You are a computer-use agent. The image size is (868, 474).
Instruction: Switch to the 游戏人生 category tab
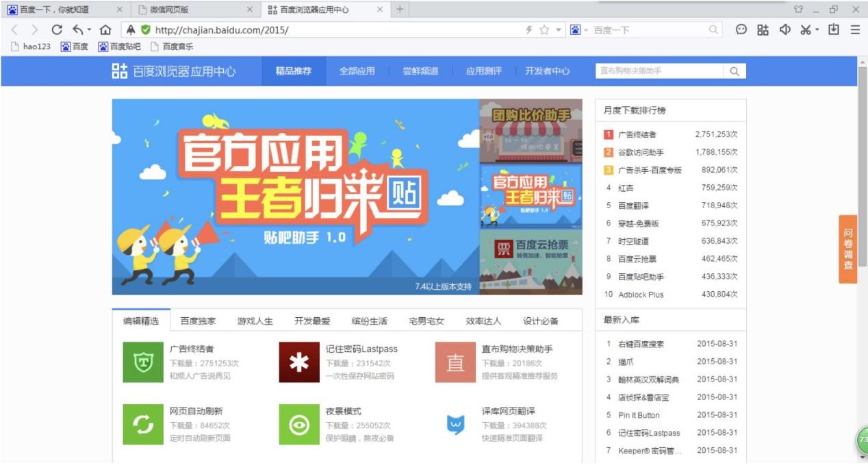click(x=255, y=321)
